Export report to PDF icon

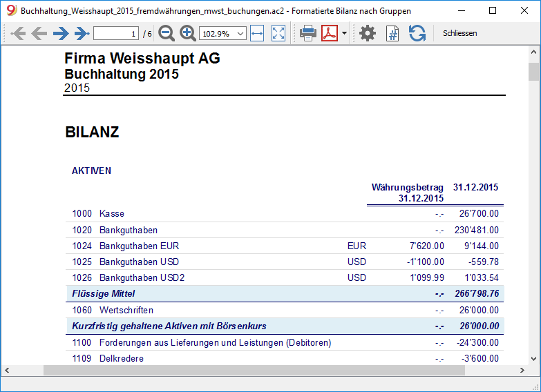(330, 33)
